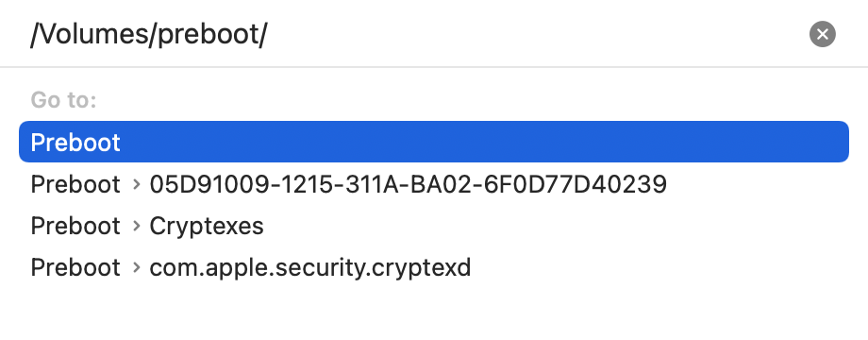Image resolution: width=868 pixels, height=340 pixels.
Task: Click the "Go to:" heading label
Action: tap(63, 100)
